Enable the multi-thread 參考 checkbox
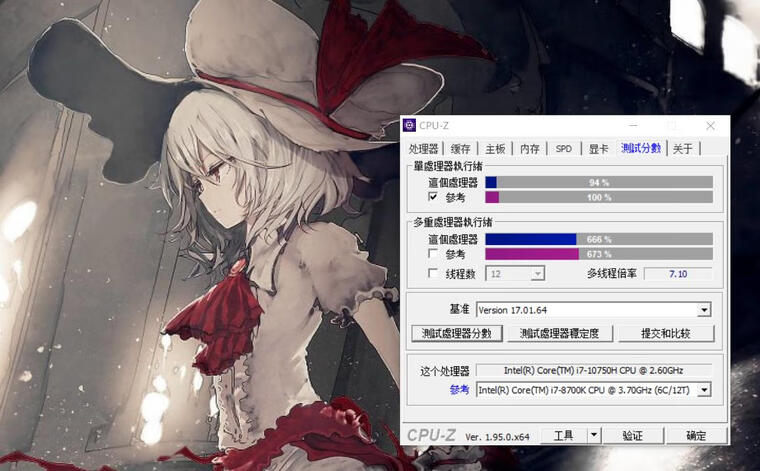This screenshot has height=471, width=760. [433, 253]
